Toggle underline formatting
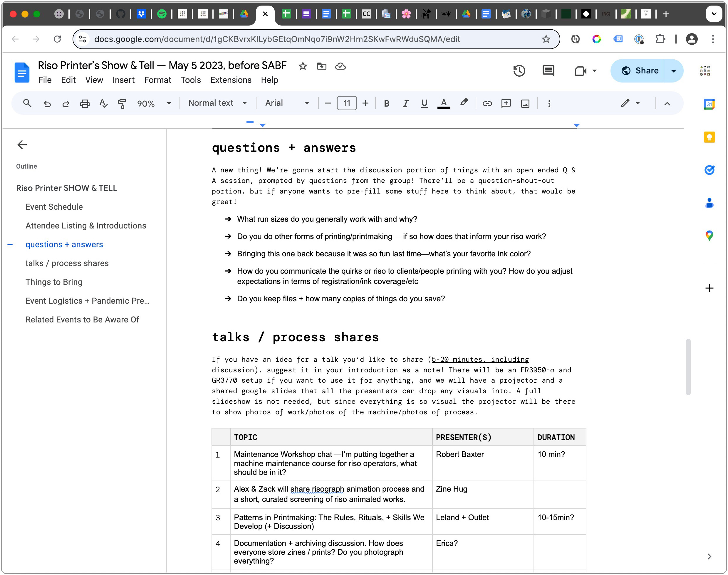 coord(424,103)
